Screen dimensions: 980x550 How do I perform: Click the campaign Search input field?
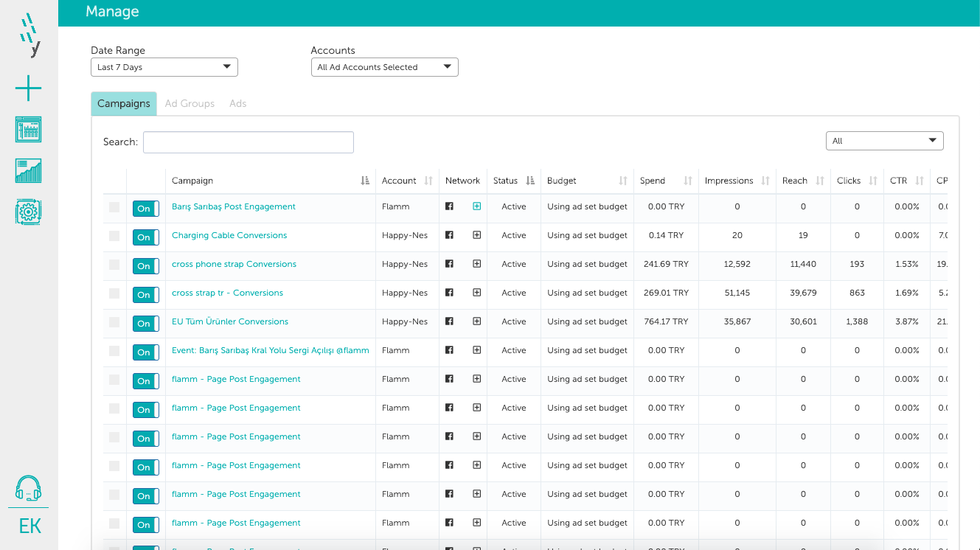(x=248, y=142)
